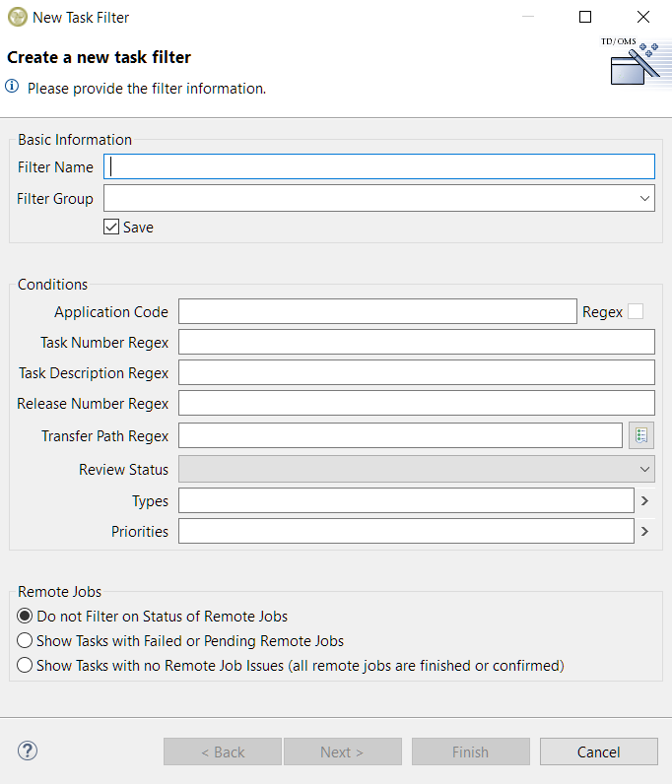Click the TD/OMS wizard banner icon

630,62
